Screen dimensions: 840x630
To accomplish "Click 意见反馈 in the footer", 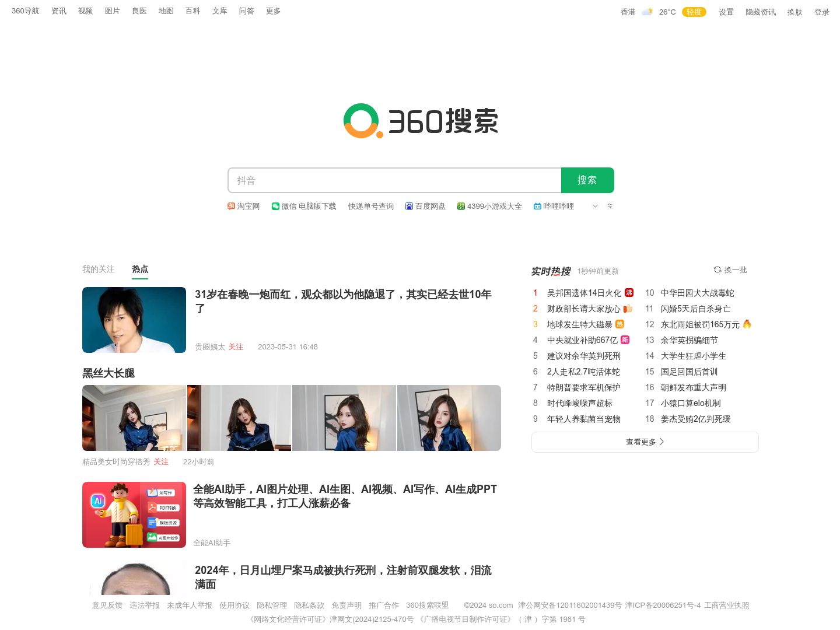I will pyautogui.click(x=107, y=605).
